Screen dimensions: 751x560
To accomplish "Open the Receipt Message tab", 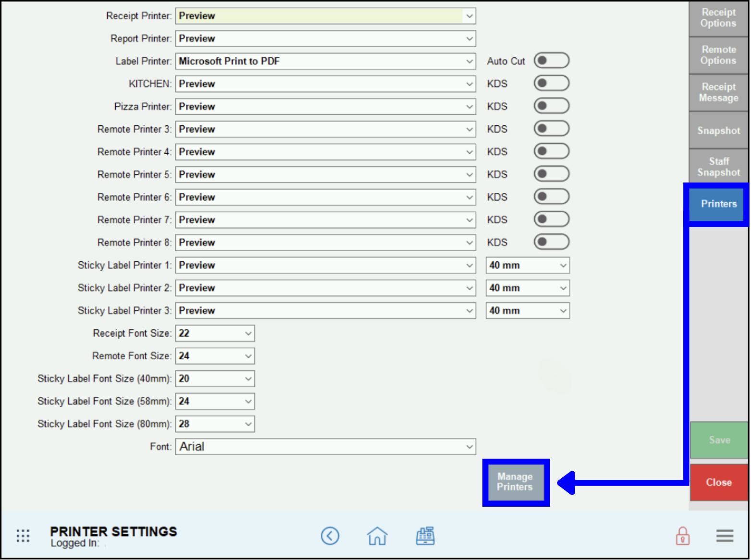I will coord(718,92).
